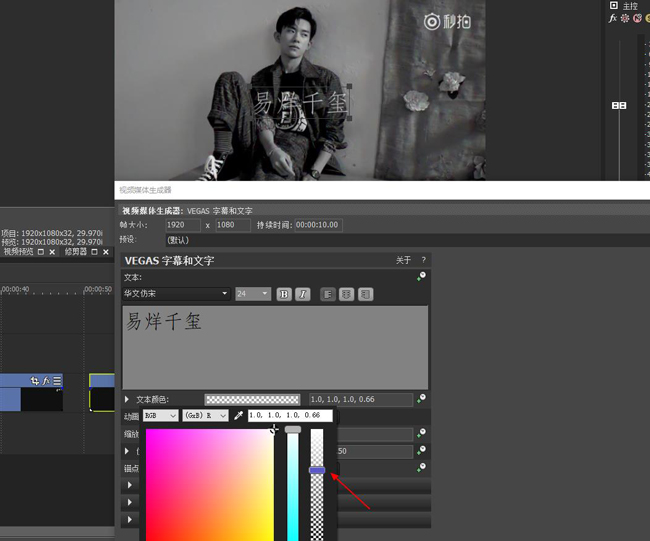
Task: Align text to the left
Action: click(328, 294)
